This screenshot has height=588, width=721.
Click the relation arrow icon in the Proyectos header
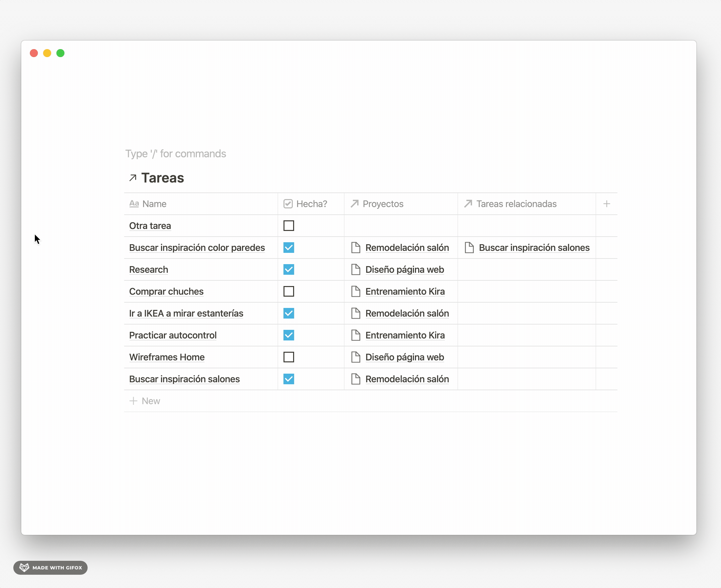pos(355,203)
